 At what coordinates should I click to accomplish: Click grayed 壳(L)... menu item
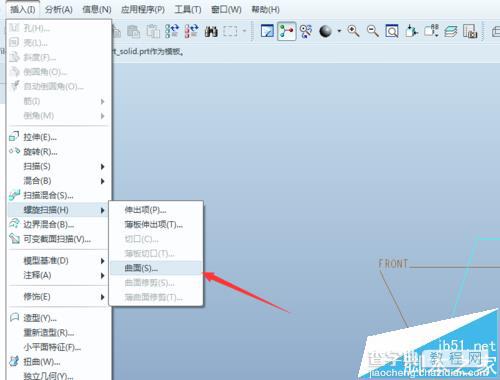pos(58,43)
